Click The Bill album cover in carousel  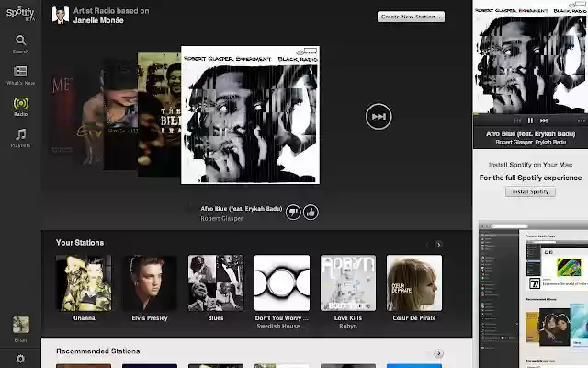point(159,114)
